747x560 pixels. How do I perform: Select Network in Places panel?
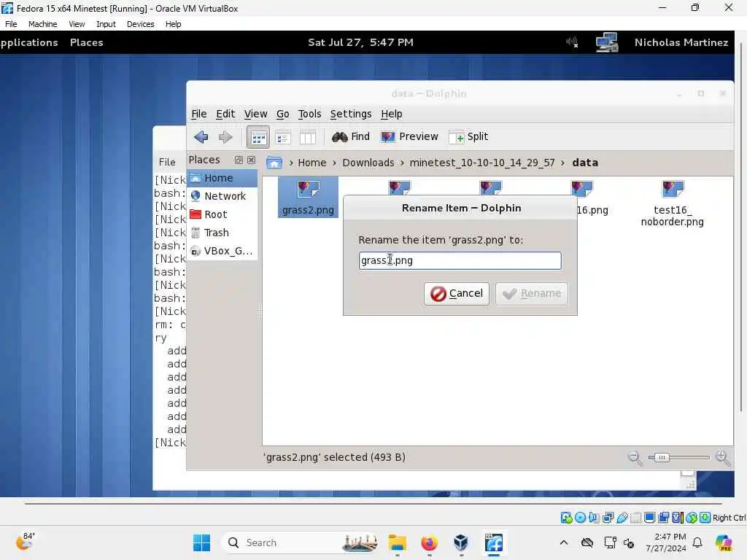222,196
